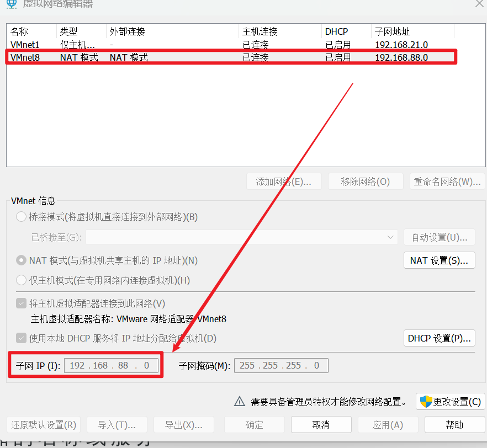This screenshot has height=448, width=487.
Task: Click the 子网地址 column header
Action: pos(413,31)
